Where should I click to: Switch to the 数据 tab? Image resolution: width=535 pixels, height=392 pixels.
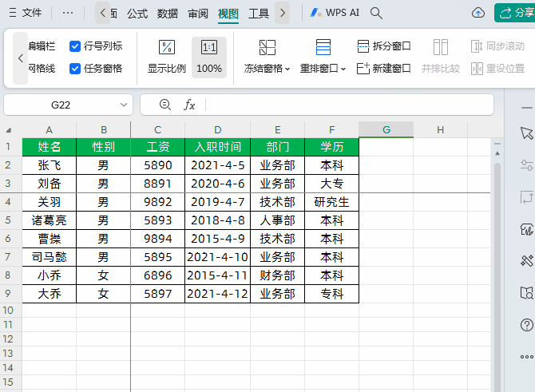pos(167,14)
